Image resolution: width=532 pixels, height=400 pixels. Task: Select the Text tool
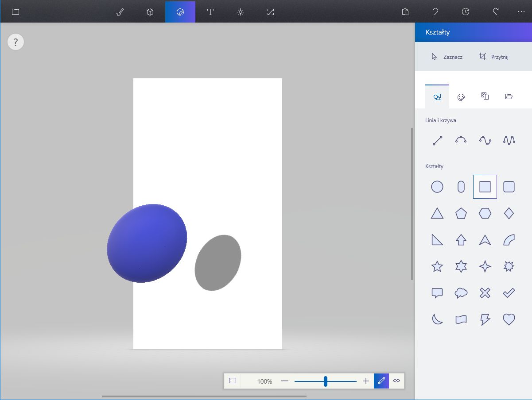210,12
